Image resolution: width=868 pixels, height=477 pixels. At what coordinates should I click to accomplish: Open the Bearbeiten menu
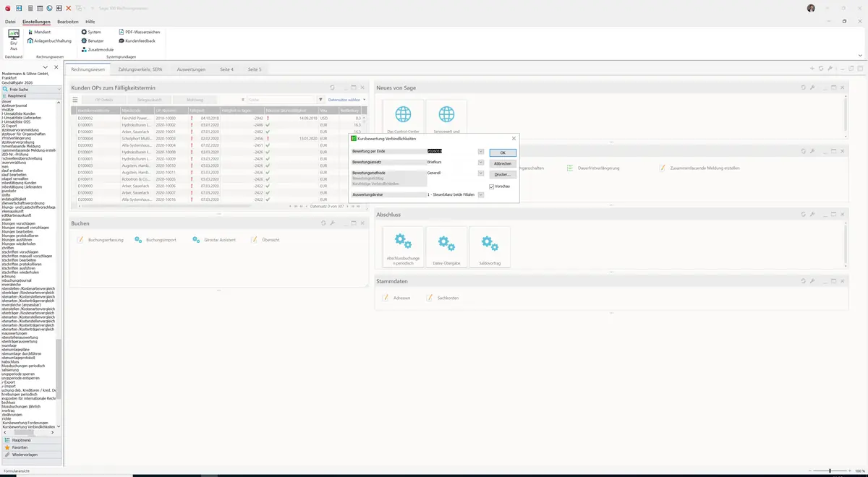pyautogui.click(x=68, y=22)
